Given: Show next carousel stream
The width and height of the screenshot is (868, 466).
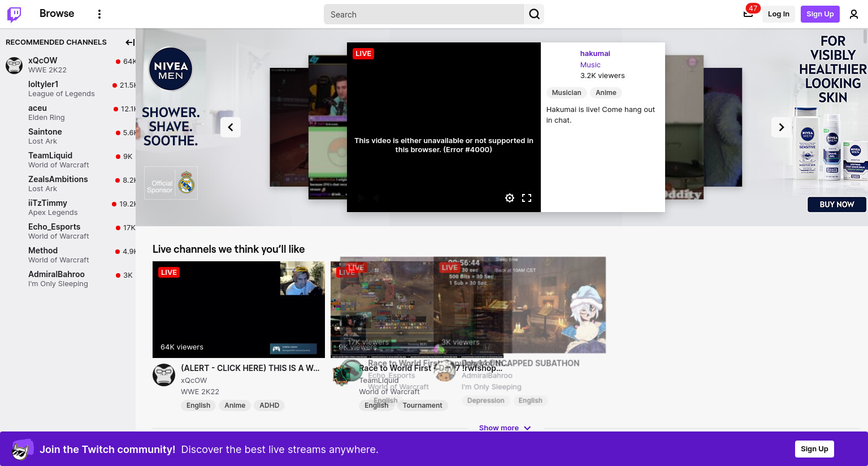Looking at the screenshot, I should [x=782, y=127].
